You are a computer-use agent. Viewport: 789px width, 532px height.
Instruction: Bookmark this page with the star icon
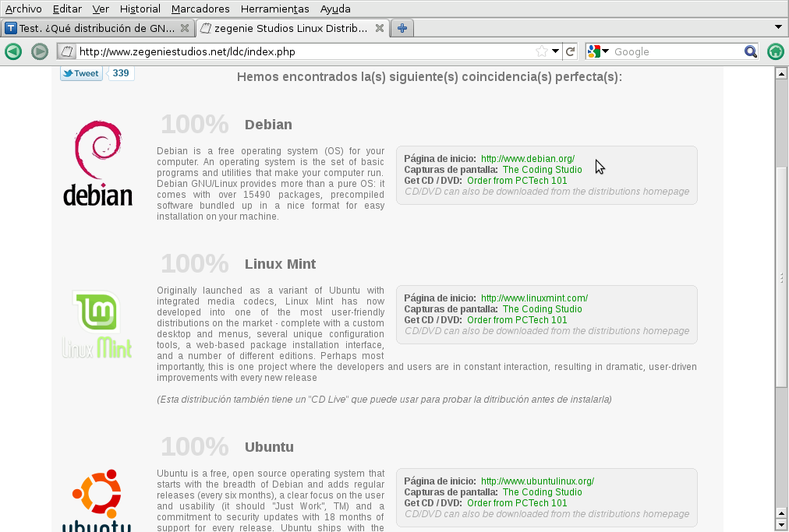541,51
